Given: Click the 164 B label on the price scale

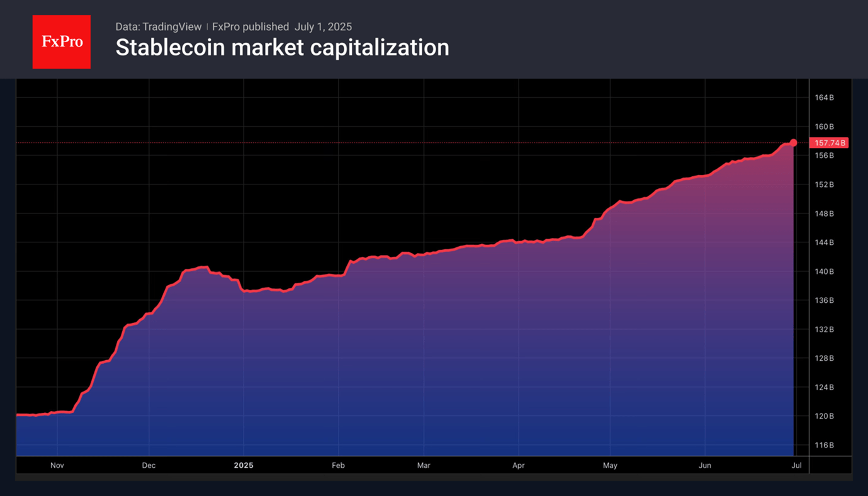Looking at the screenshot, I should coord(824,98).
